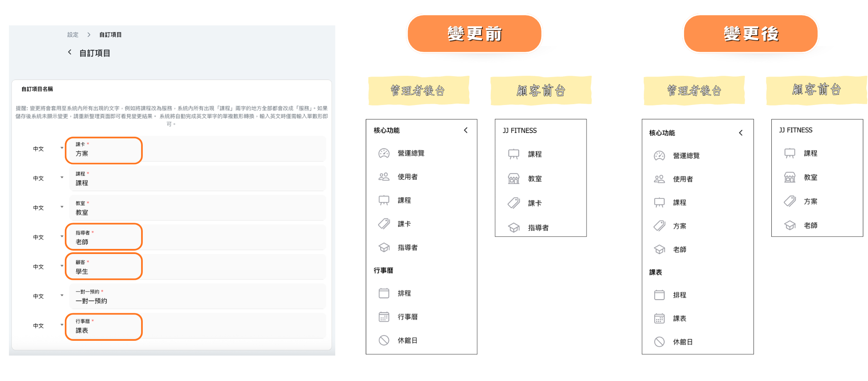
Task: Select 排程 in the 變更後 admin menu
Action: (x=679, y=295)
